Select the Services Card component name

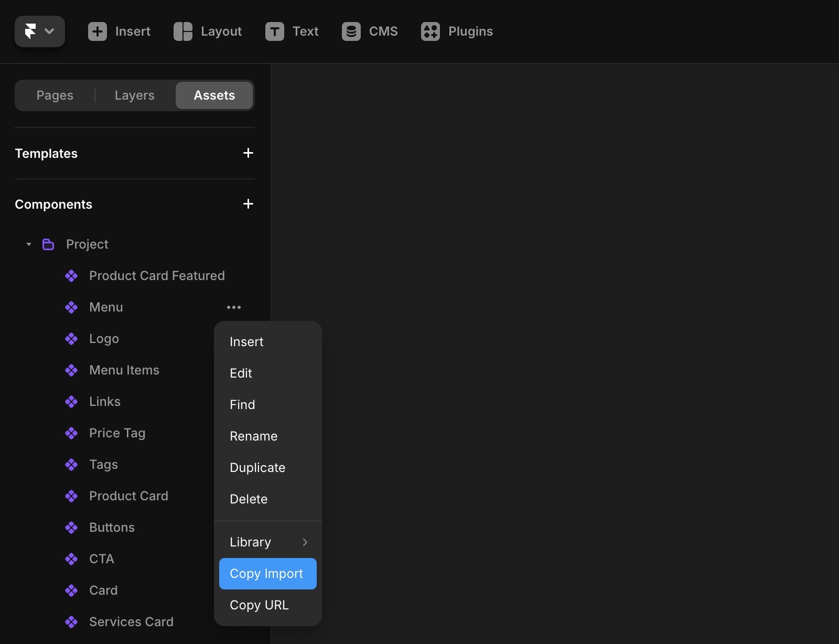point(131,622)
